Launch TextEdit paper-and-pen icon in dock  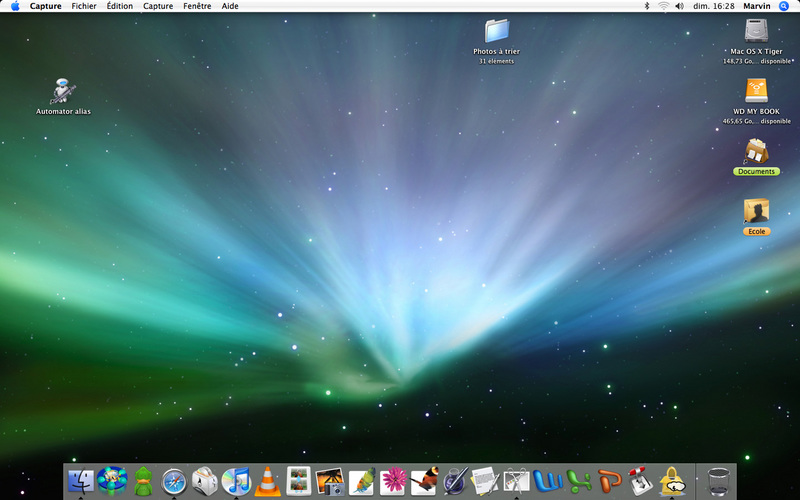pos(485,481)
